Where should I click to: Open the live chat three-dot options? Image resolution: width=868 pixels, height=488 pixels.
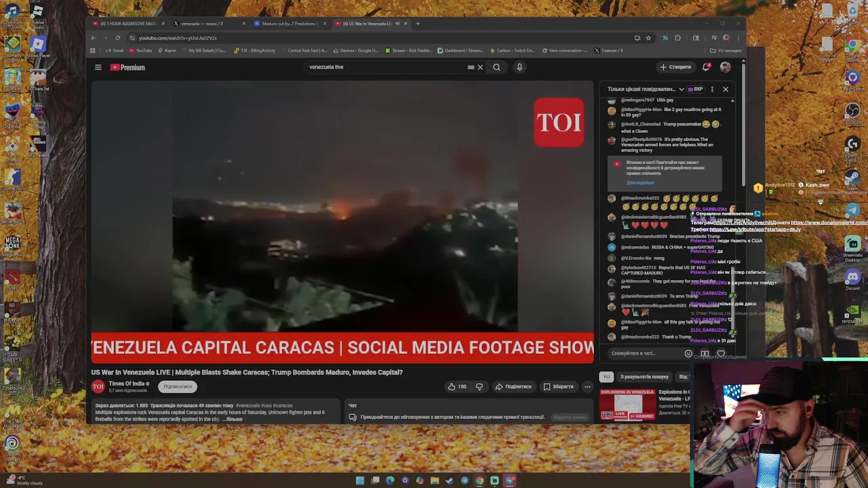(712, 89)
